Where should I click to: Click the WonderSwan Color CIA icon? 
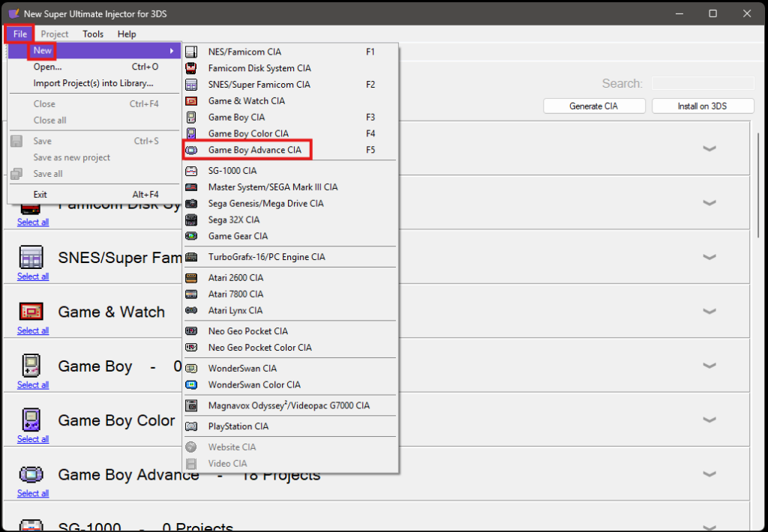click(191, 384)
